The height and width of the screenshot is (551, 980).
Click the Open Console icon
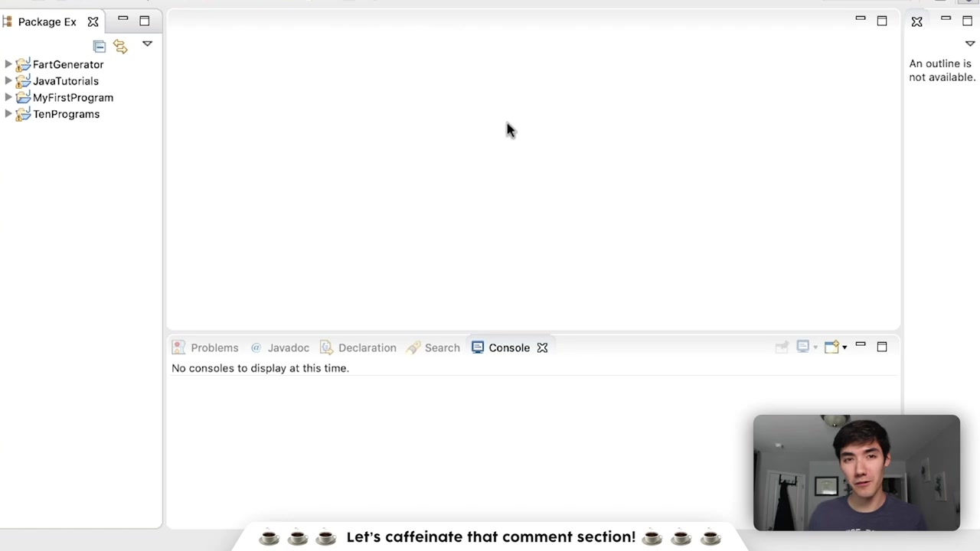(x=832, y=347)
